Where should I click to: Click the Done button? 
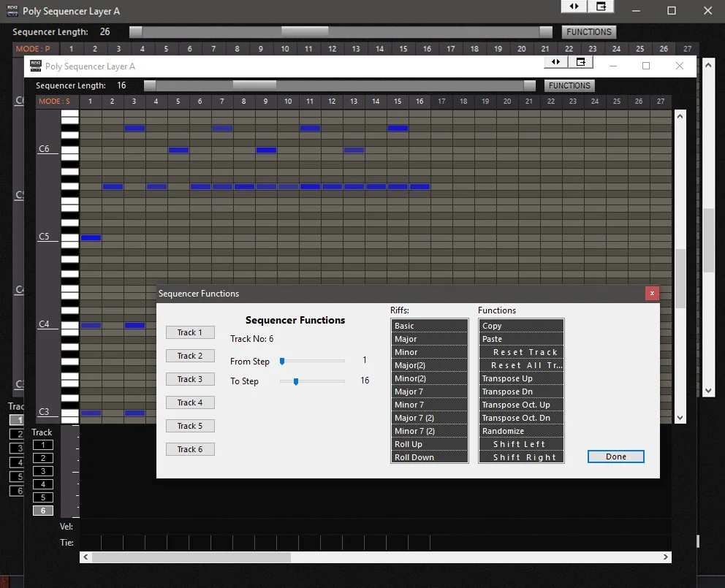(616, 457)
